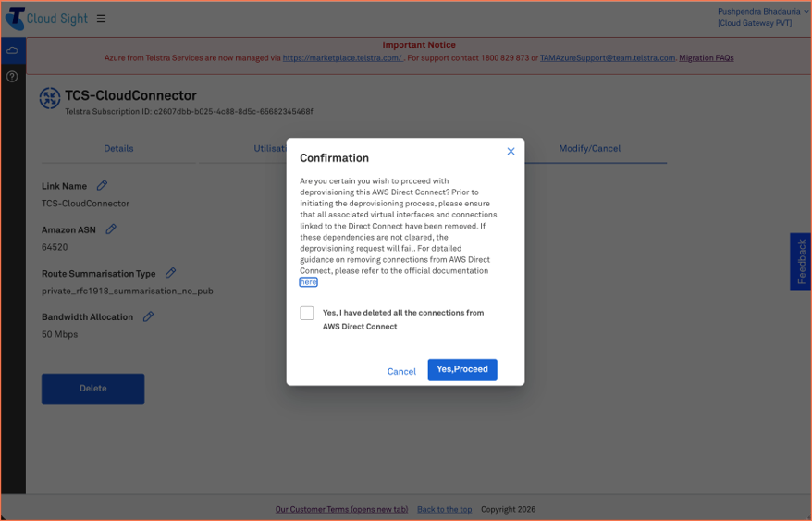
Task: Switch to the Details tab
Action: point(118,149)
